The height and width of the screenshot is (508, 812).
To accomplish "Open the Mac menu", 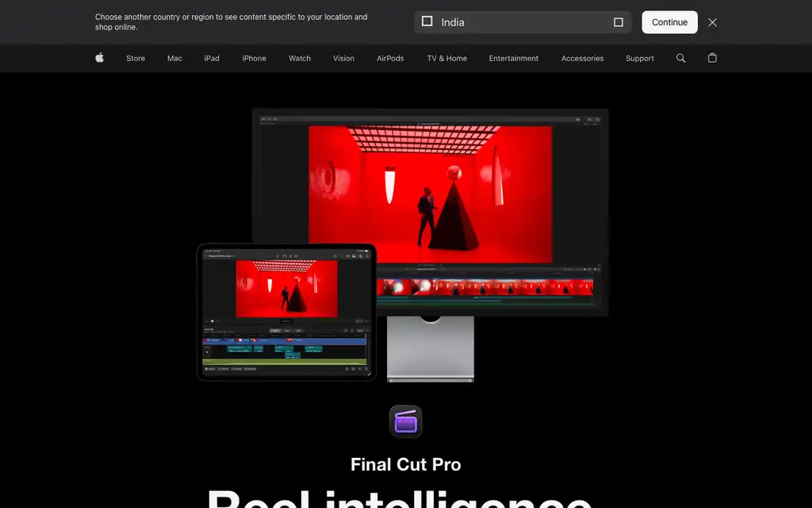I will 174,58.
